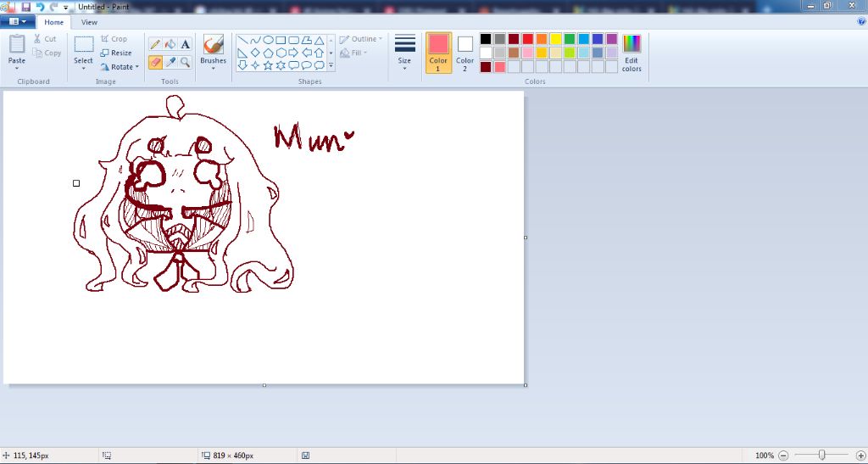Select the Text tool

[x=186, y=44]
